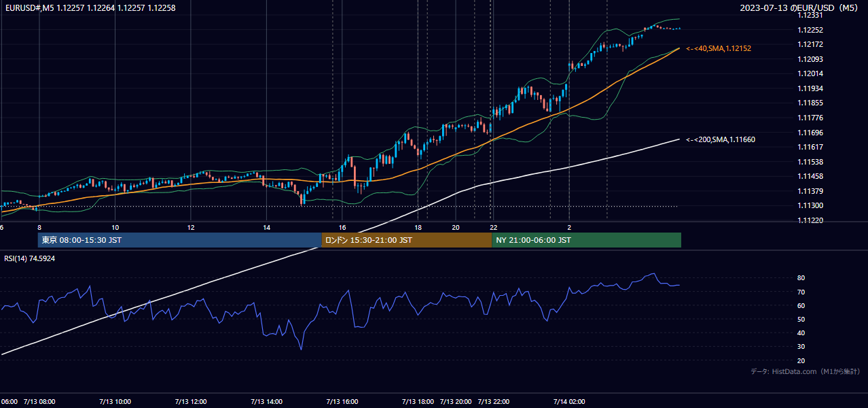The image size is (868, 408).
Task: Click price axis value 1.11220
Action: click(x=810, y=220)
